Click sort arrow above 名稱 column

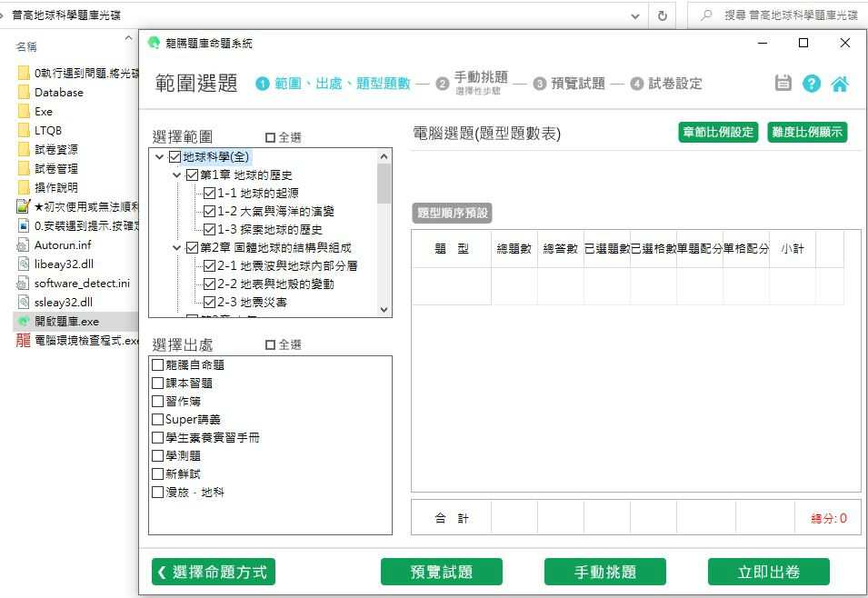128,37
